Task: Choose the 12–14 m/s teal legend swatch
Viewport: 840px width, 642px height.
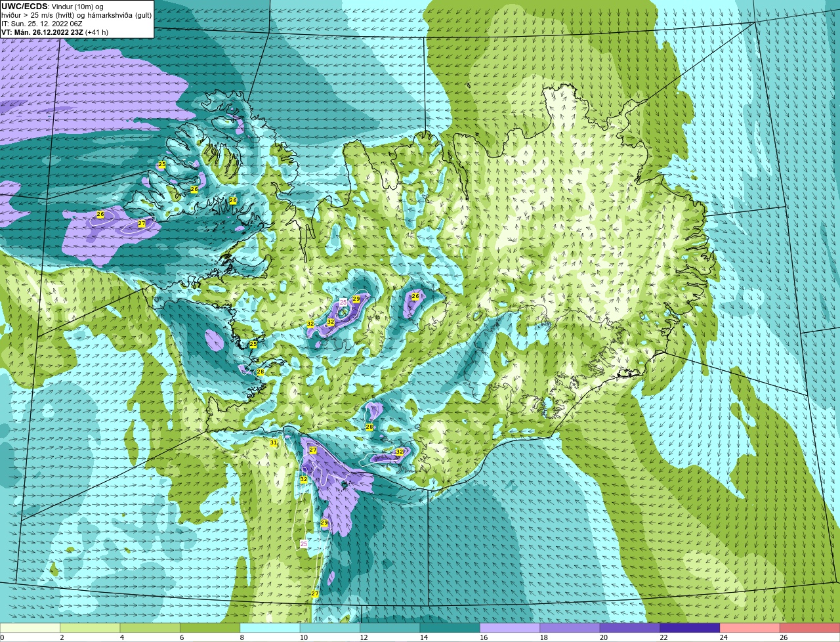Action: coord(390,628)
